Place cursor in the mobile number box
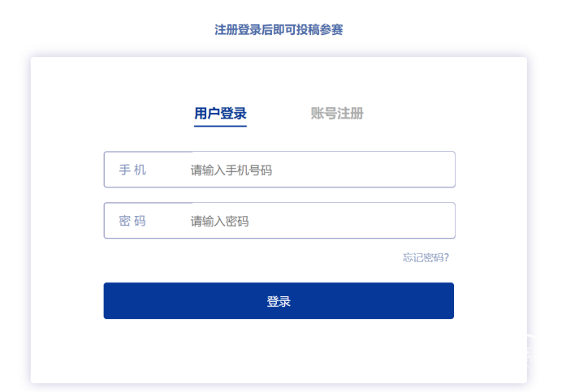Screen dimensions: 562x392 pyautogui.click(x=317, y=170)
